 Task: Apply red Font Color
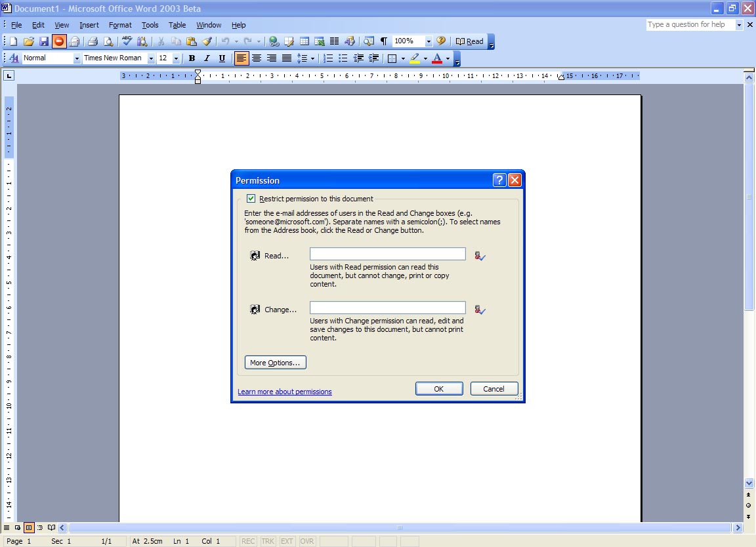point(437,58)
